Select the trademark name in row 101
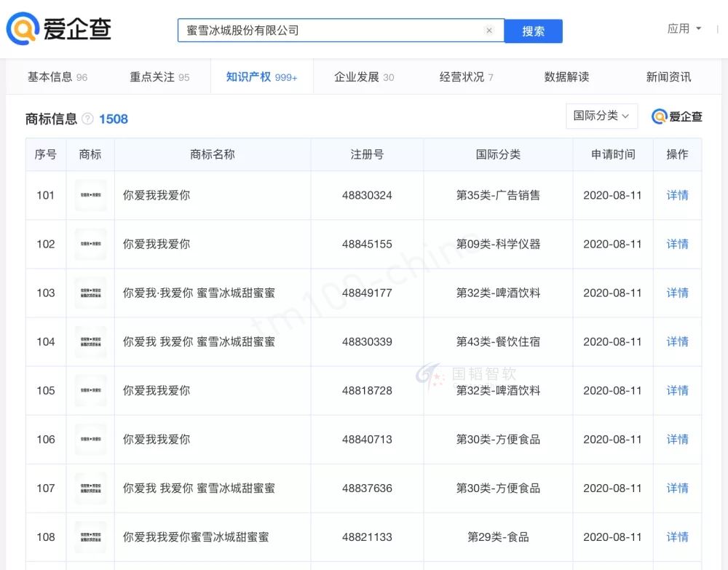 [157, 195]
